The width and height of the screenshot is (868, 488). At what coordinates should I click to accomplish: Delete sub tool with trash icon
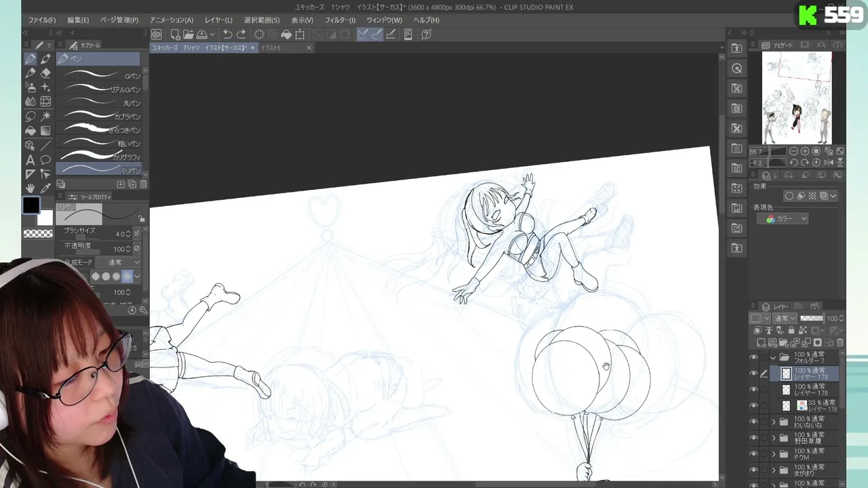(143, 184)
